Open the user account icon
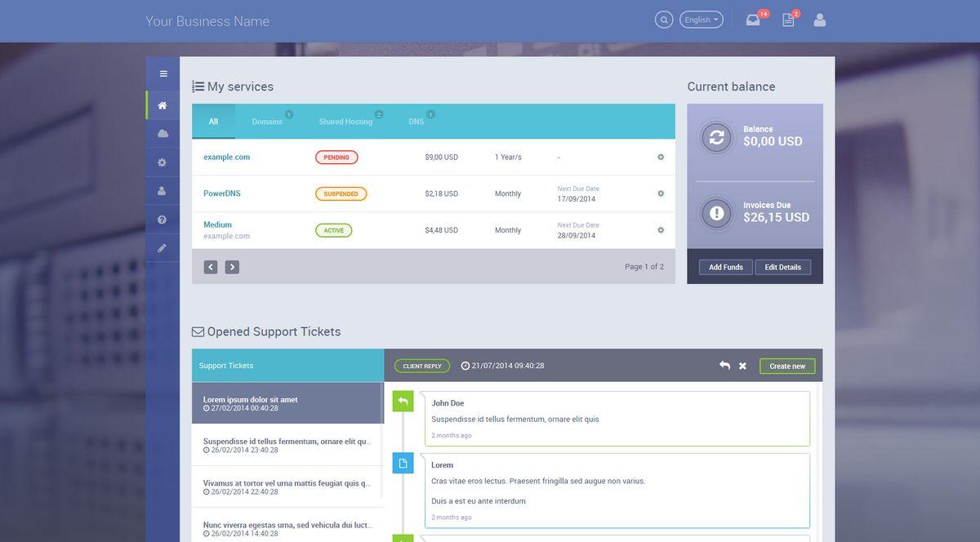Image resolution: width=980 pixels, height=542 pixels. click(x=820, y=20)
